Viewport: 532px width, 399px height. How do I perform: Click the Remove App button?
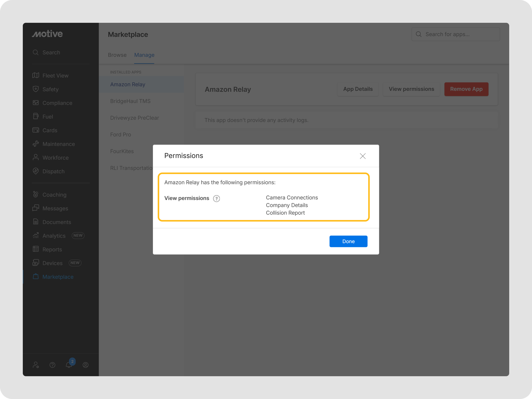pos(466,89)
